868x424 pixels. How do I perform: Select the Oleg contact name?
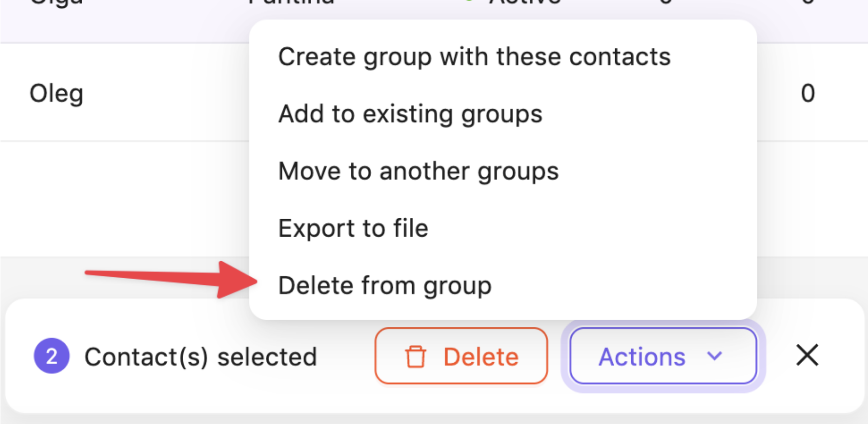pos(57,93)
